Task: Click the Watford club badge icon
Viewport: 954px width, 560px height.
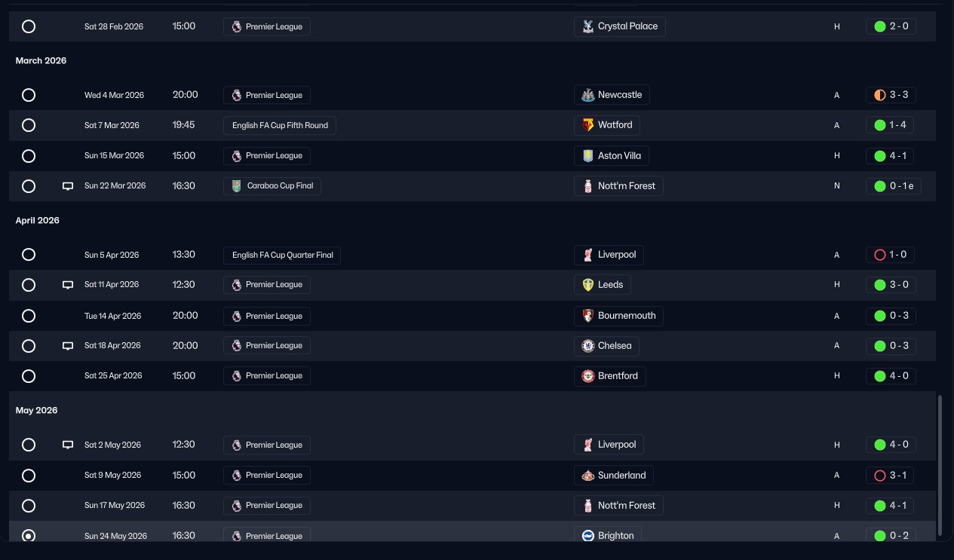Action: 588,125
